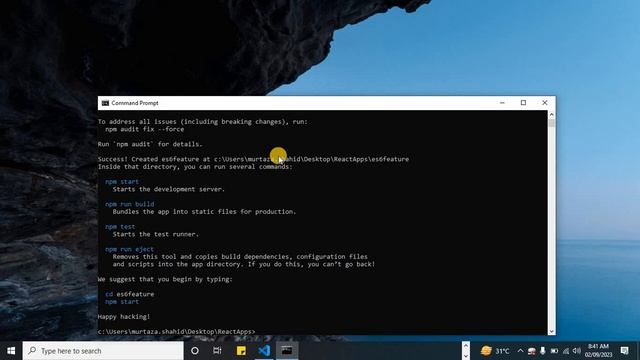This screenshot has width=640, height=360.
Task: Click "Run `npm audit` for details." line
Action: [150, 144]
